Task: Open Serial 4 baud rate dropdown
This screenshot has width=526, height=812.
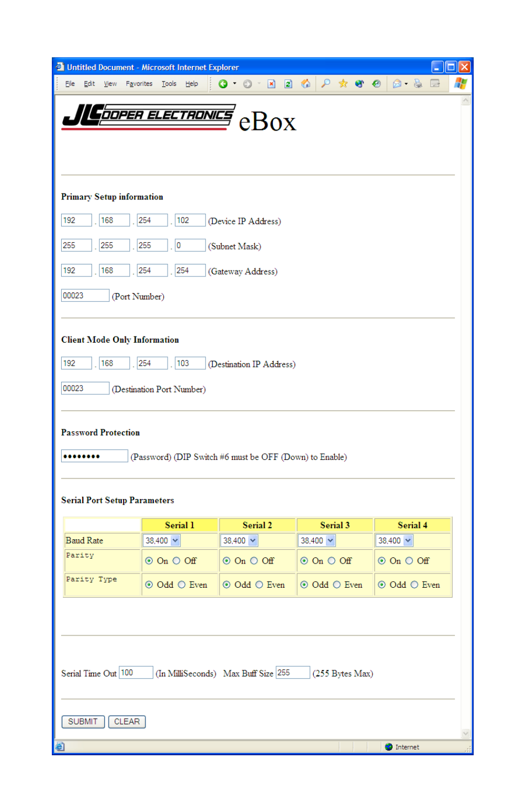Action: tap(408, 541)
